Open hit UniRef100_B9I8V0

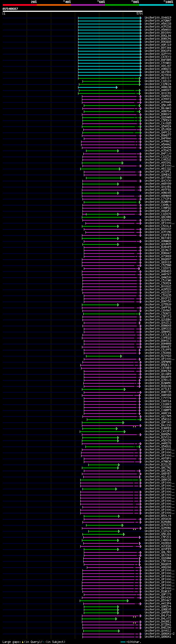pos(158,33)
